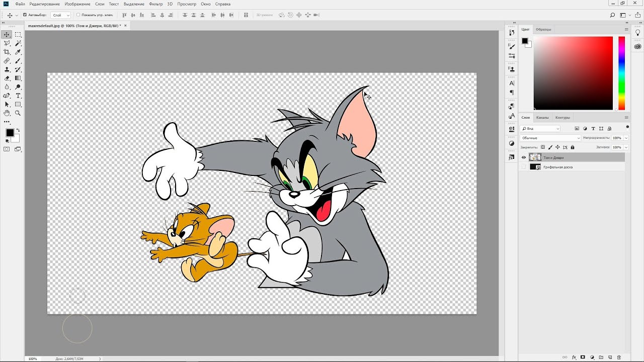
Task: Swap foreground and background colors
Action: [x=18, y=130]
